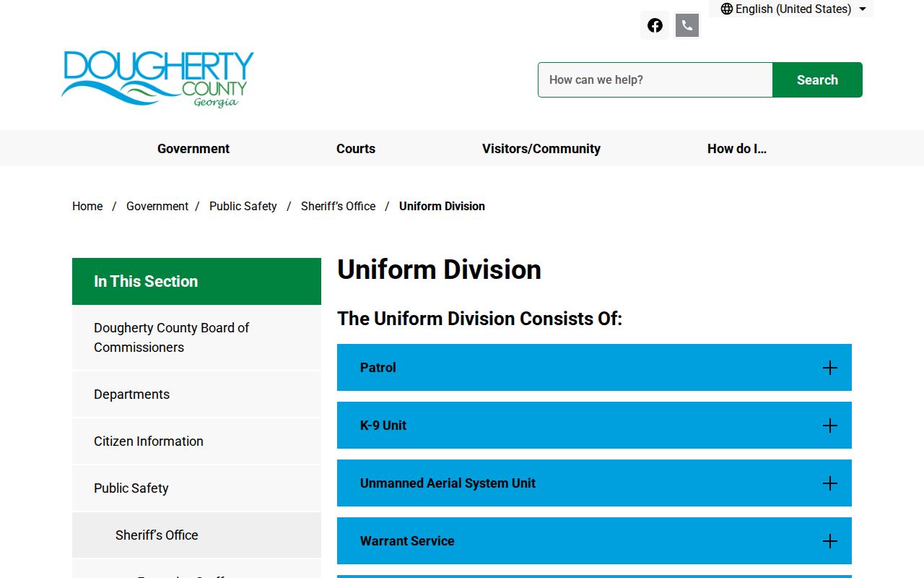The image size is (924, 578).
Task: Click the 'In This Section' sidebar header
Action: coord(196,281)
